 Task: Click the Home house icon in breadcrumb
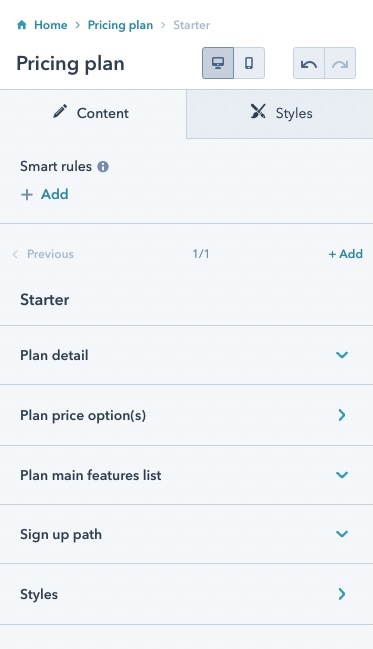tap(22, 25)
